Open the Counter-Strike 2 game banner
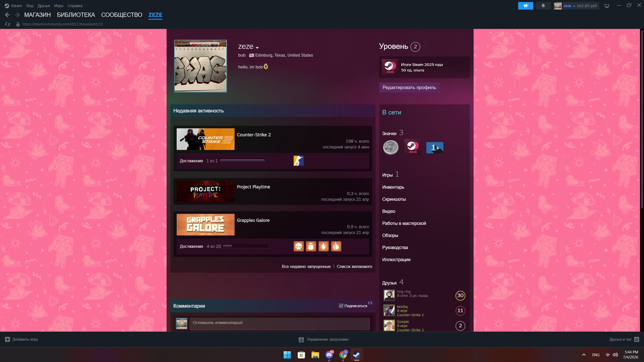Viewport: 644px width, 362px height. pyautogui.click(x=205, y=139)
